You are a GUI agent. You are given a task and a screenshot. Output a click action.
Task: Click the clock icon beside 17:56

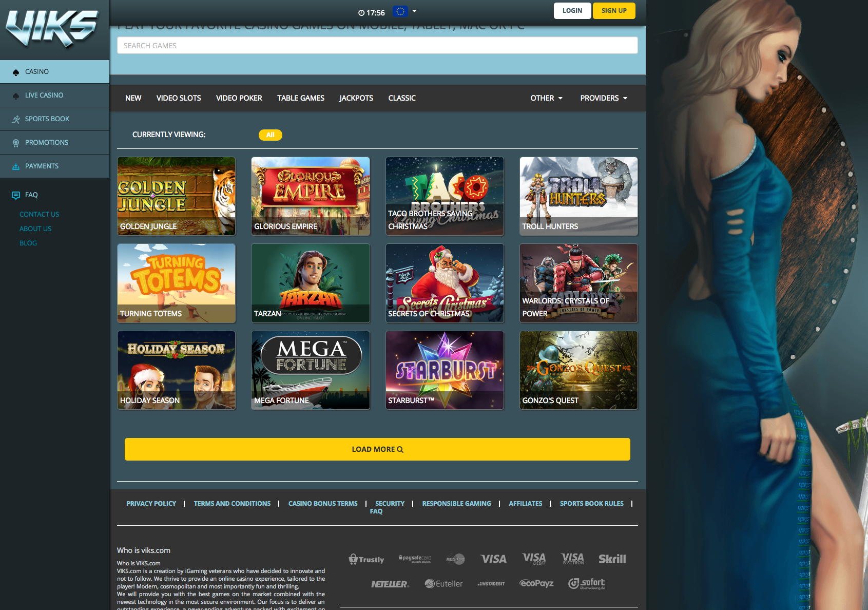pyautogui.click(x=361, y=13)
